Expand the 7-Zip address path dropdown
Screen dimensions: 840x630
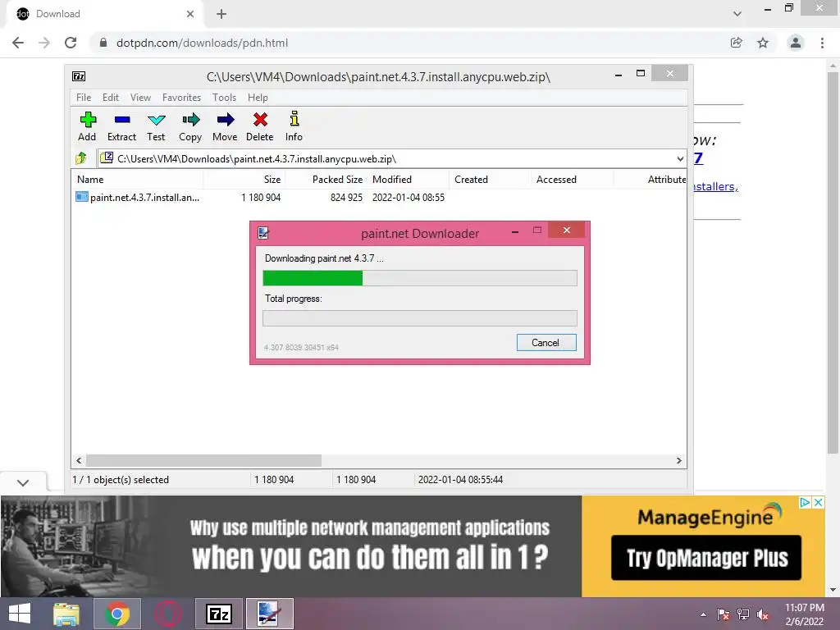[680, 158]
